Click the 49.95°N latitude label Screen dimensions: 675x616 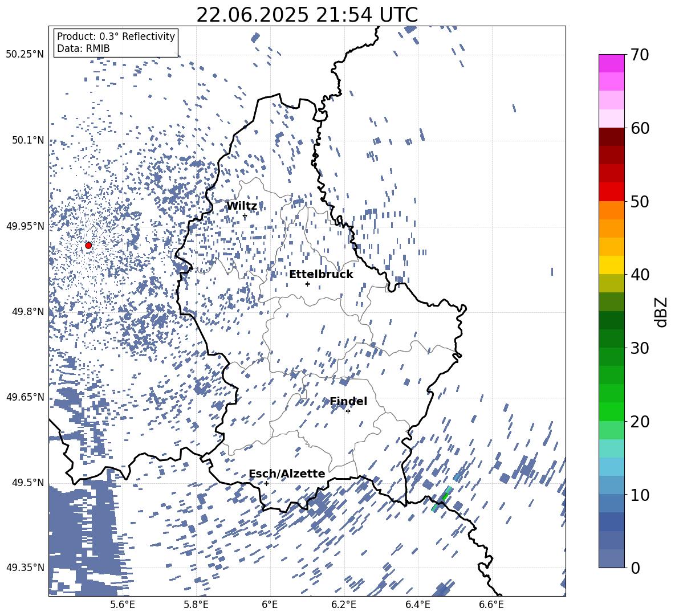(x=25, y=226)
